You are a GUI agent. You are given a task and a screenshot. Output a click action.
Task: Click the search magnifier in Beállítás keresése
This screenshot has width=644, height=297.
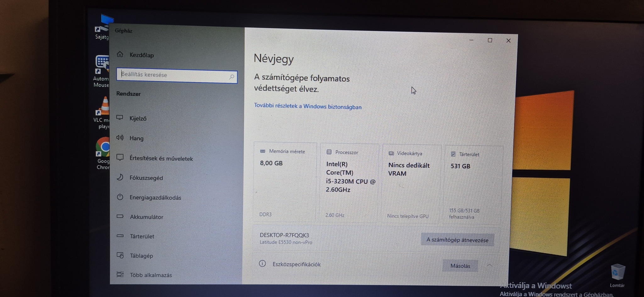pyautogui.click(x=232, y=77)
